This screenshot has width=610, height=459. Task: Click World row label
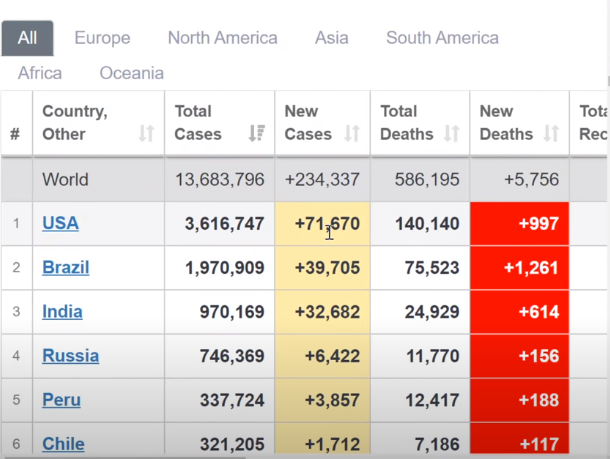65,180
